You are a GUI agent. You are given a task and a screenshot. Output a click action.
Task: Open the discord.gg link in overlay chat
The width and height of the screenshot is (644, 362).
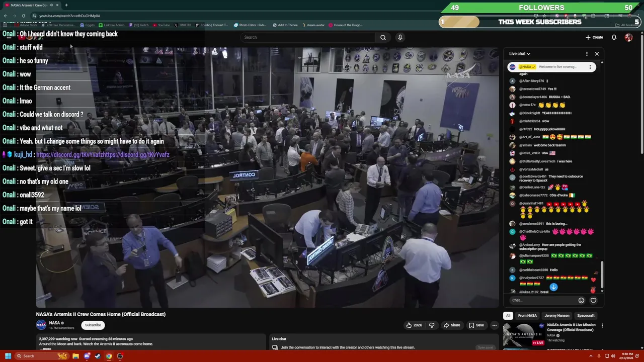[103, 155]
